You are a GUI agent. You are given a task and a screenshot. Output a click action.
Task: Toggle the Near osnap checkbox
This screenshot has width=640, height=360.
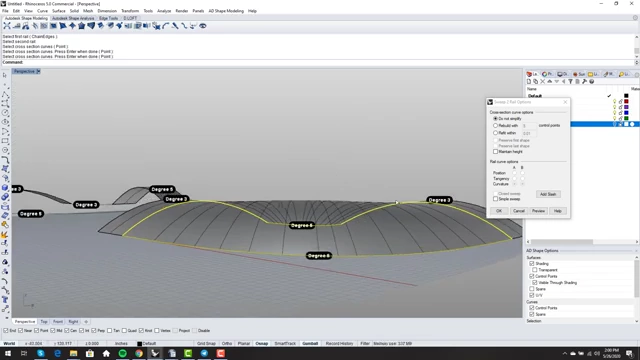tap(20, 331)
